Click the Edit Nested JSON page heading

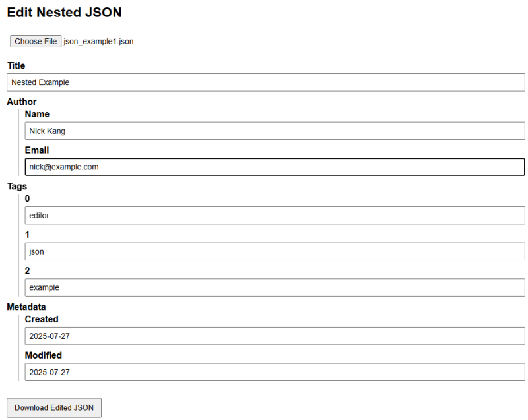pos(64,12)
